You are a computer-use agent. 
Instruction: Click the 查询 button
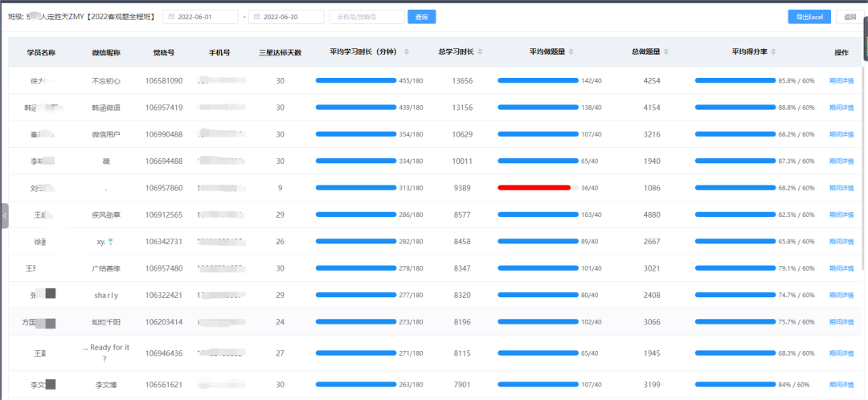[x=422, y=17]
